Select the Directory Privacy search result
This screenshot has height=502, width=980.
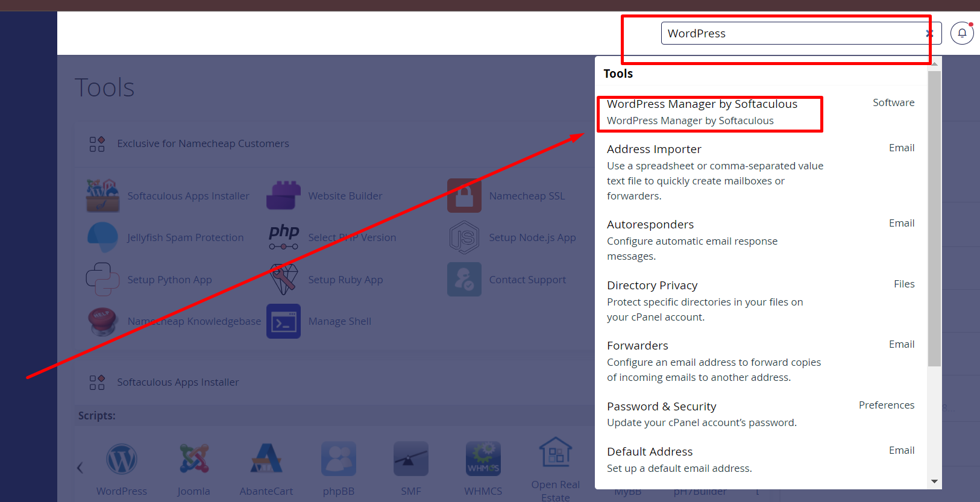pos(761,300)
